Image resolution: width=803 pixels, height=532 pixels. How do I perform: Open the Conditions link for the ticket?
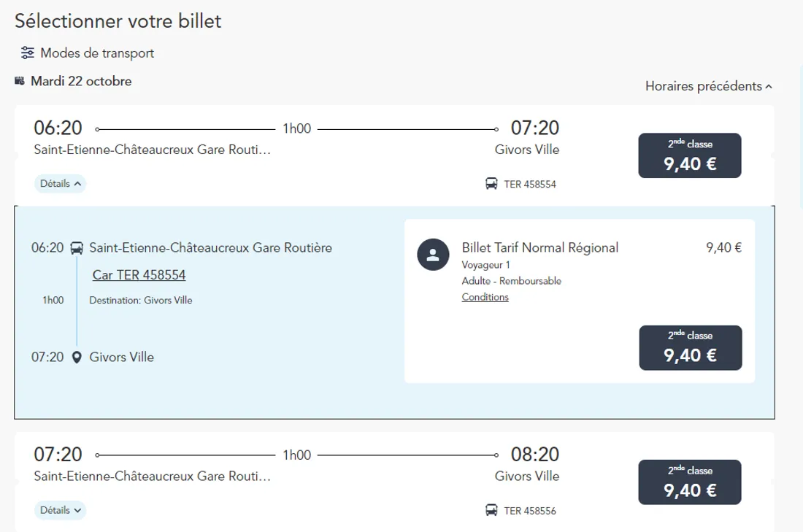tap(485, 297)
